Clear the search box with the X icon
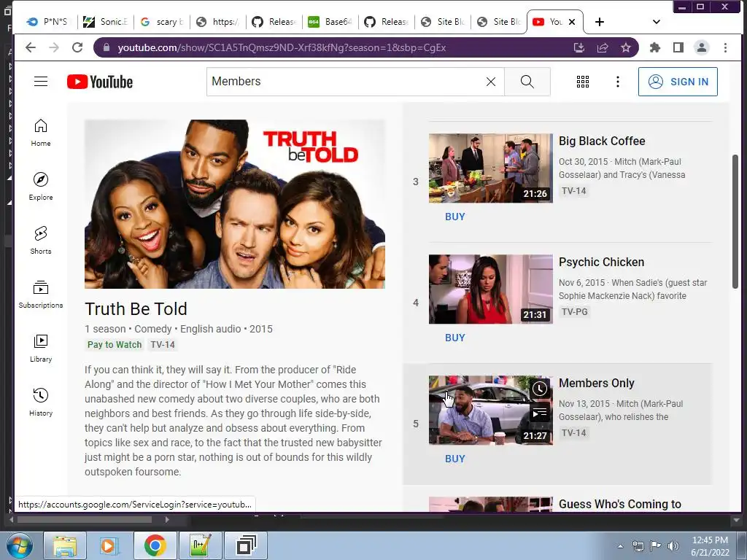Screen dimensions: 747x560 491,82
